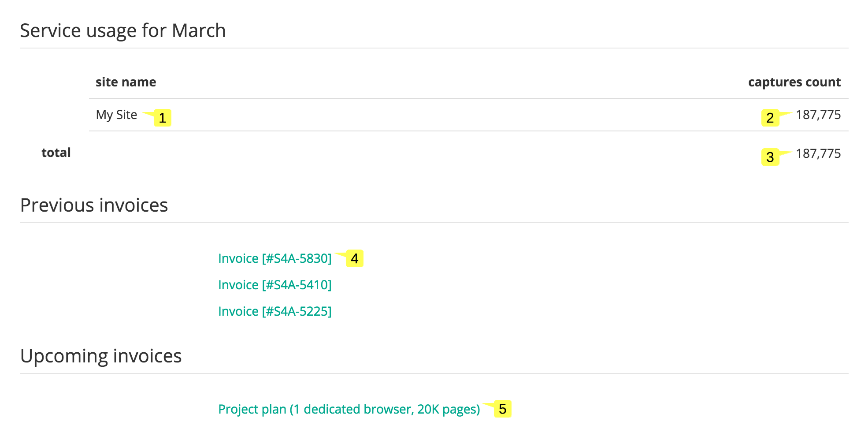This screenshot has height=444, width=868.
Task: Click the total captures value 187,775
Action: 819,153
